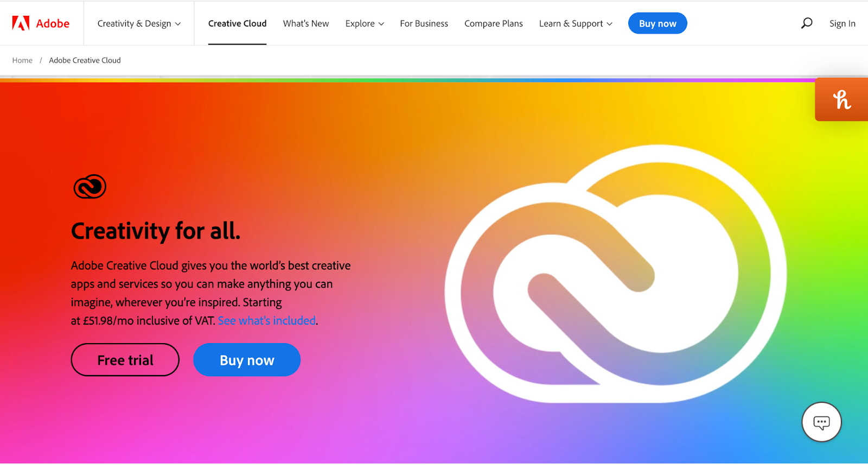Click the Adobe logo in the header
This screenshot has width=868, height=469.
click(41, 23)
